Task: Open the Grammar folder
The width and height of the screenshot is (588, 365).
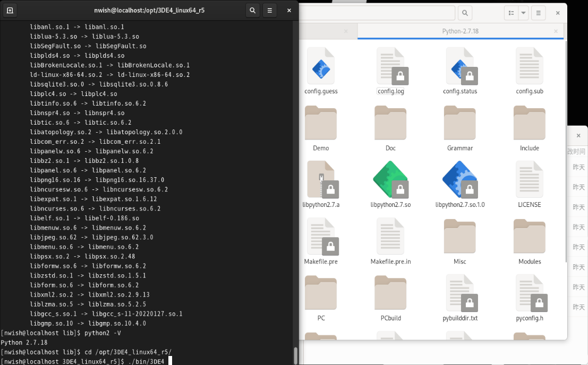Action: pos(460,123)
